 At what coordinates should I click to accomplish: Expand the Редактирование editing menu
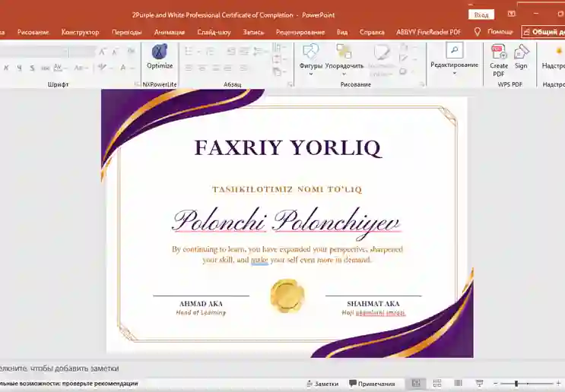pos(455,58)
